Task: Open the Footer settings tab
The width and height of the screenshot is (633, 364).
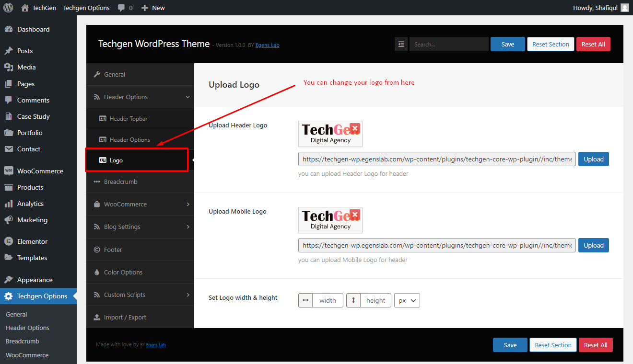Action: [x=140, y=250]
